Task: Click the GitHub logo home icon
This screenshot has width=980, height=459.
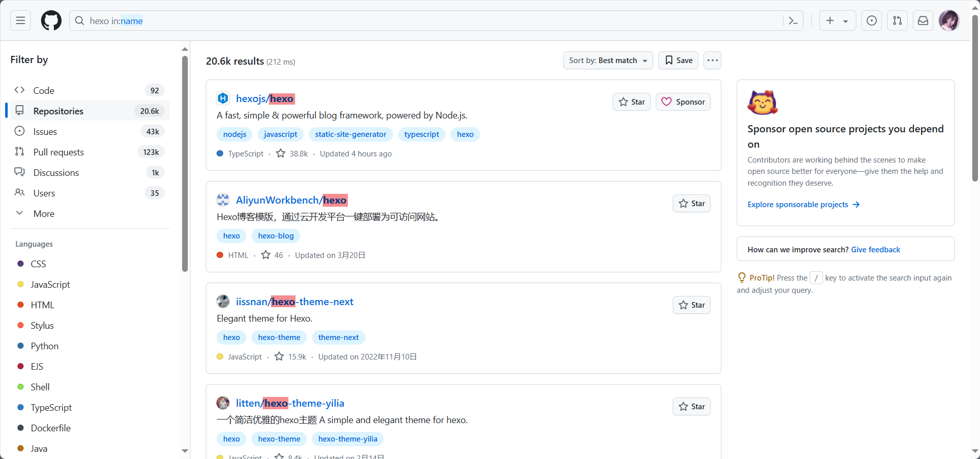Action: [x=51, y=21]
